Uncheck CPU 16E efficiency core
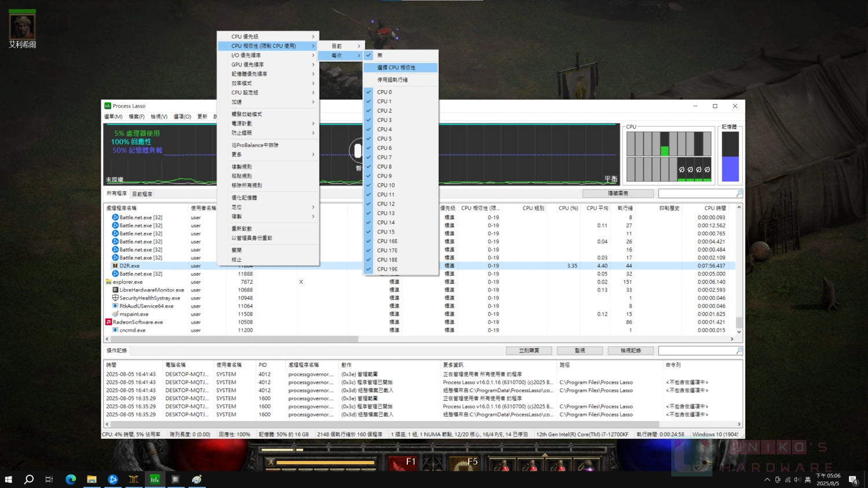868x488 pixels. coord(400,241)
